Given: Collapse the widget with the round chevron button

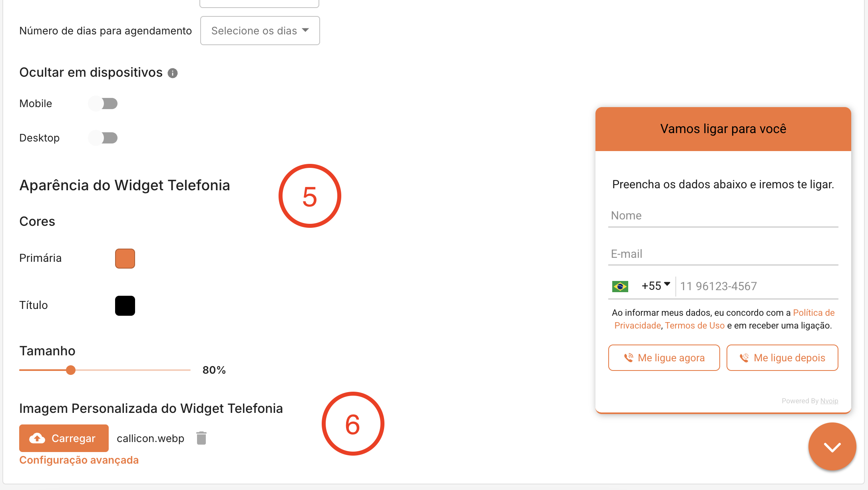Looking at the screenshot, I should pos(832,446).
